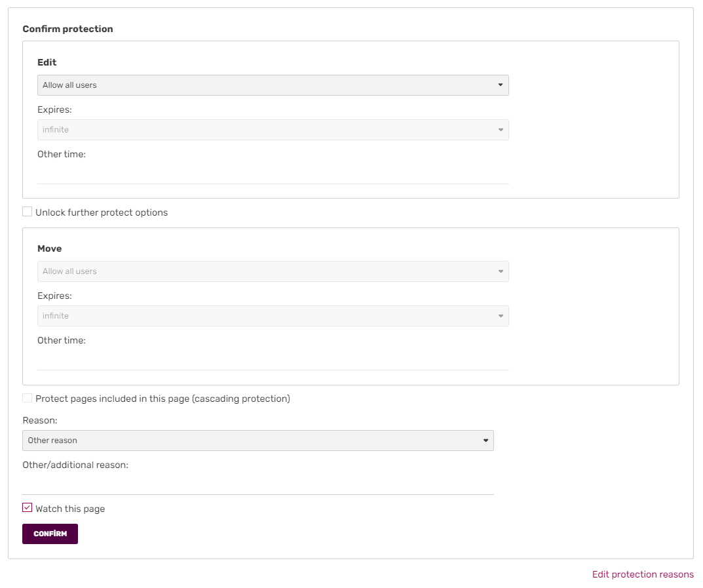Open the Edit protection reasons link
The width and height of the screenshot is (703, 588).
[x=642, y=574]
